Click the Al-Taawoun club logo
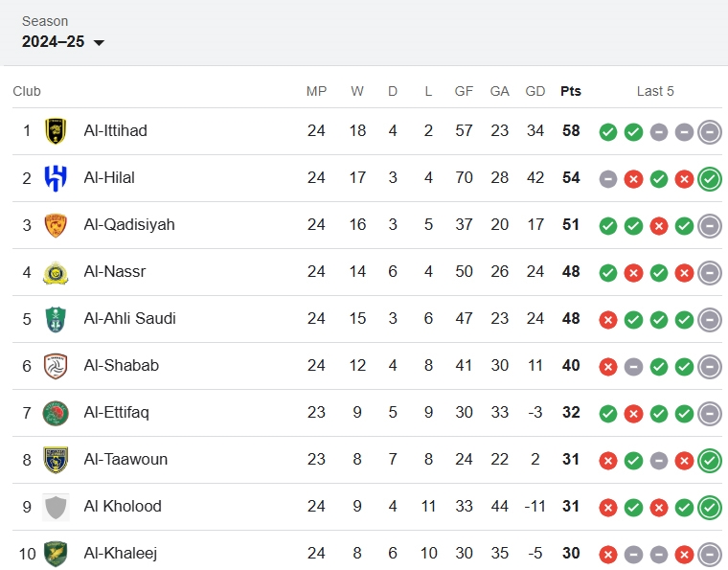The width and height of the screenshot is (728, 570). point(56,460)
